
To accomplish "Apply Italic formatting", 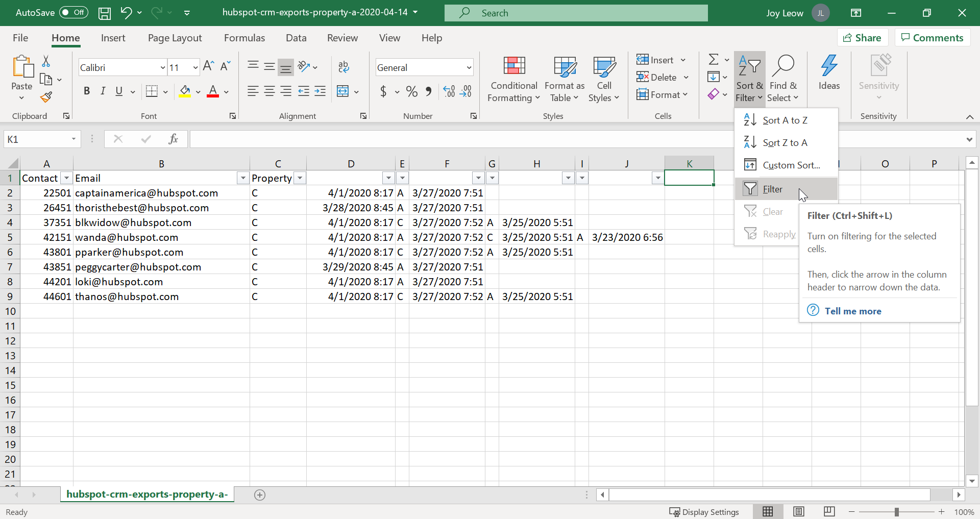I will 103,91.
